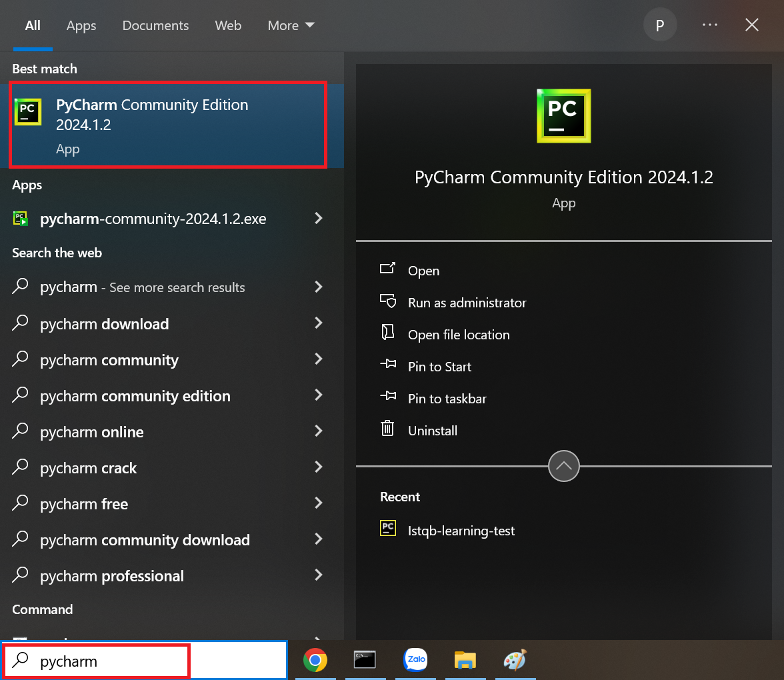Image resolution: width=784 pixels, height=680 pixels.
Task: Select Run as administrator action
Action: (467, 303)
